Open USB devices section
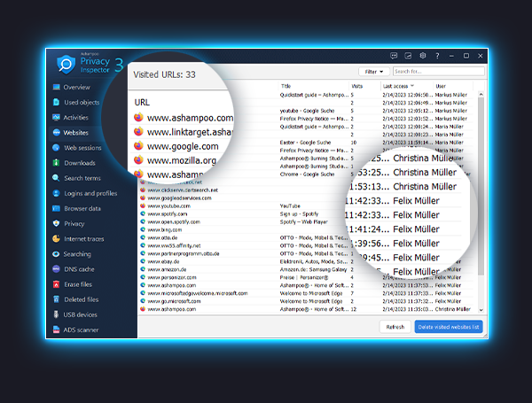The image size is (532, 403). pos(81,314)
